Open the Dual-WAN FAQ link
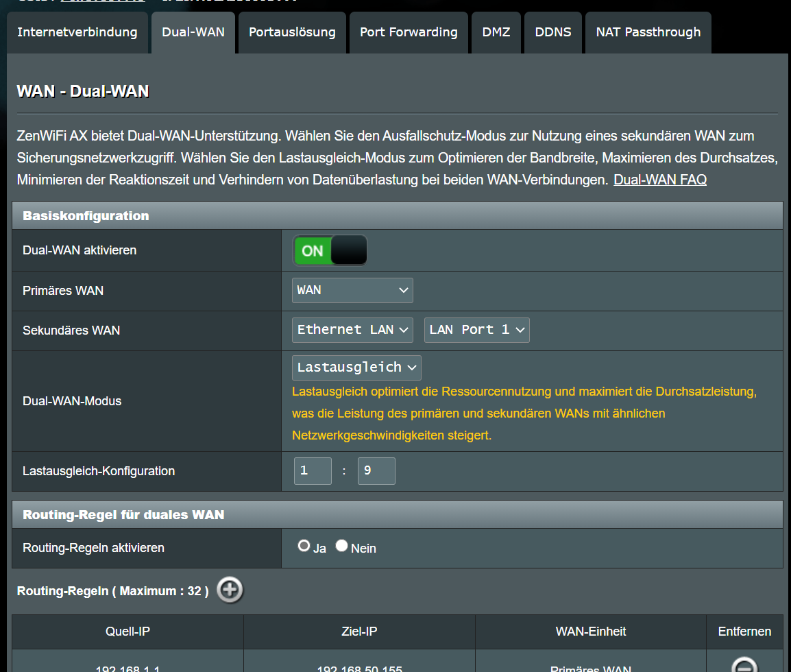This screenshot has height=672, width=791. pyautogui.click(x=659, y=180)
